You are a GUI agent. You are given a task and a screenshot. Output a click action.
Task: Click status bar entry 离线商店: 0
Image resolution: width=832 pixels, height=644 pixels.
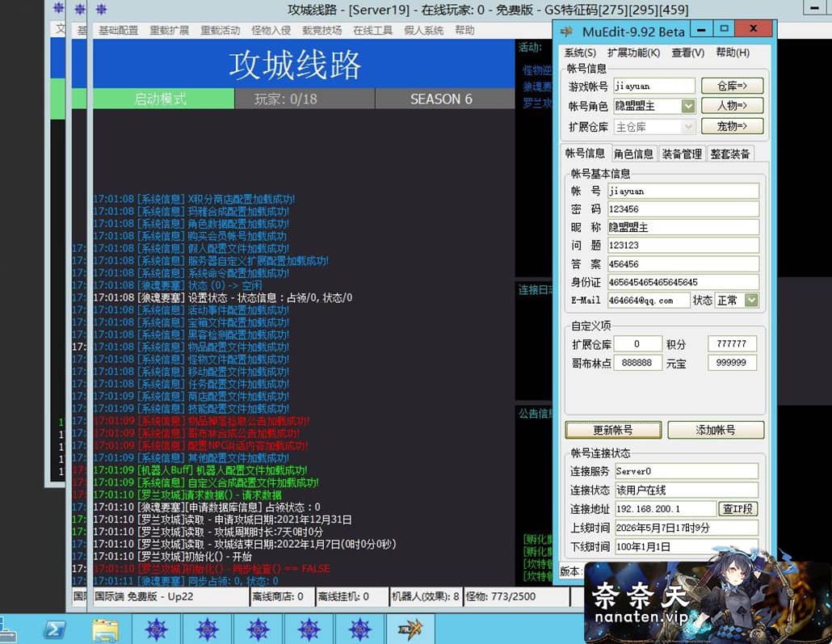(281, 597)
